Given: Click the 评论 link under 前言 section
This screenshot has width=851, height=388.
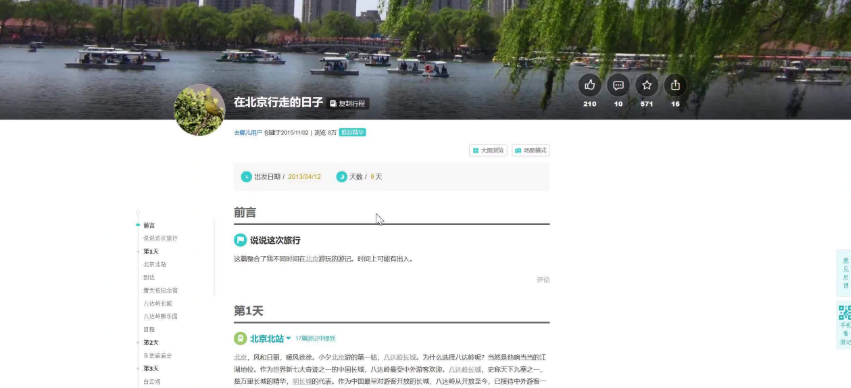Looking at the screenshot, I should point(543,279).
